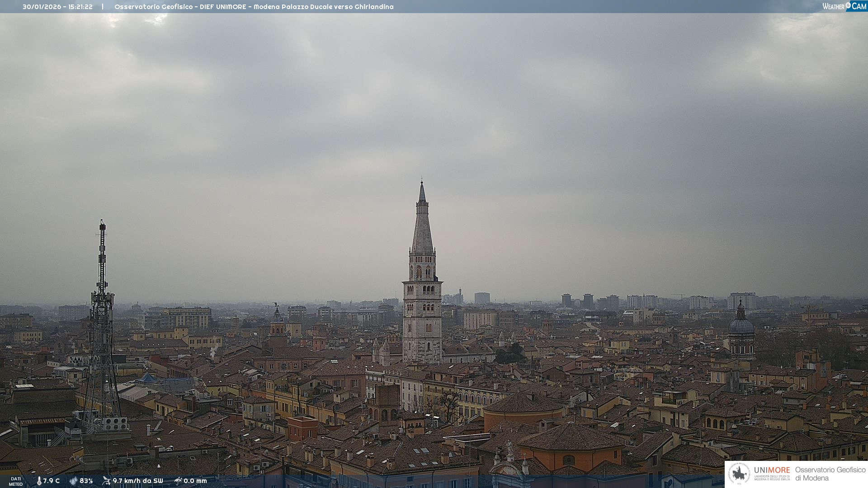The image size is (868, 488).
Task: Click the anemometer wind speed icon
Action: (106, 481)
